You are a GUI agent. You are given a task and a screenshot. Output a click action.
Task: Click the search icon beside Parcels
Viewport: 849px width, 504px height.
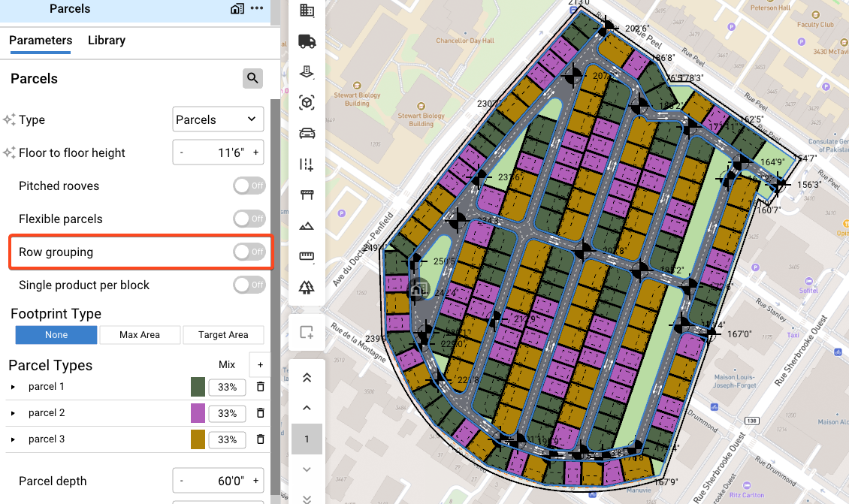click(252, 79)
